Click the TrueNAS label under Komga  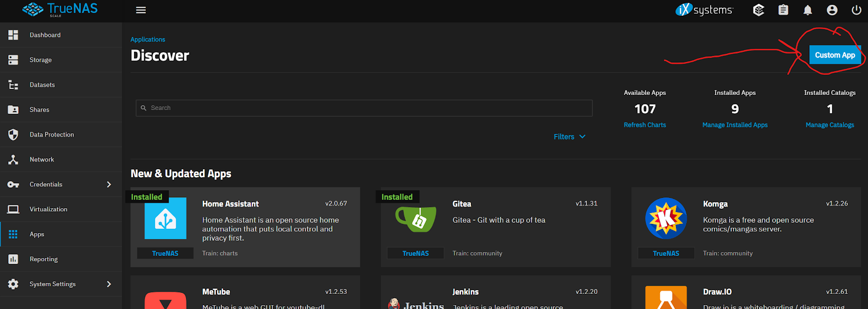tap(666, 253)
